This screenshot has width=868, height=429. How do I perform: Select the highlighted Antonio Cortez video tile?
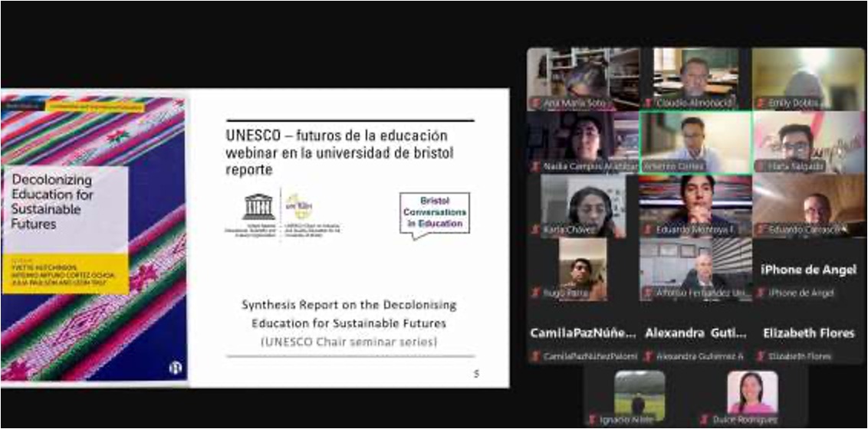tap(695, 142)
